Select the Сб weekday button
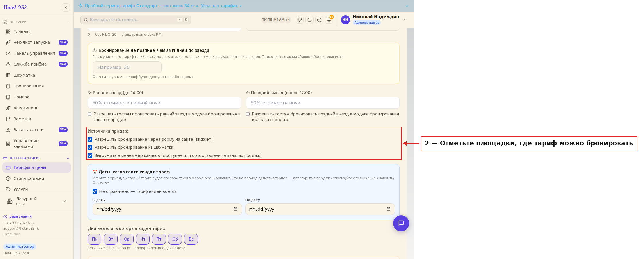Image resolution: width=644 pixels, height=259 pixels. click(x=175, y=239)
